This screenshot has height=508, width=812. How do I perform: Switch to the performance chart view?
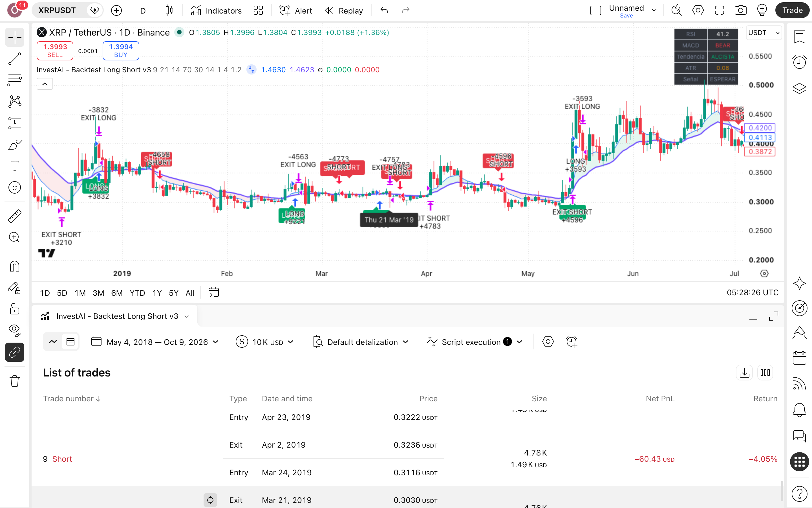(53, 342)
